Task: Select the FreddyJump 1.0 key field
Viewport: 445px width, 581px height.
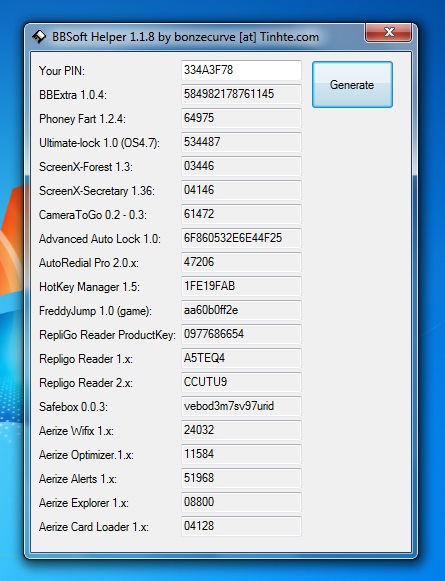Action: 241,310
